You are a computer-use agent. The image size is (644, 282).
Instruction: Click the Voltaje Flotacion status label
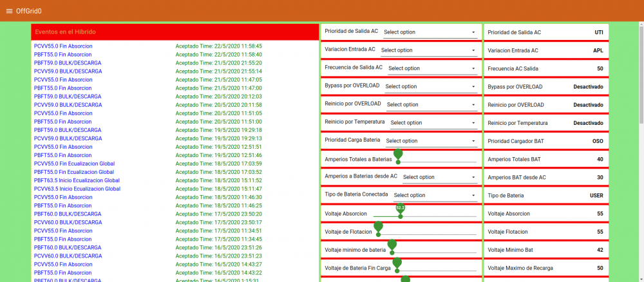coord(507,232)
